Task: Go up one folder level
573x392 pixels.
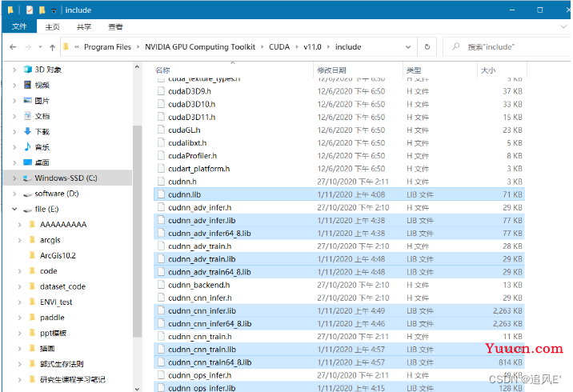Action: tap(52, 47)
